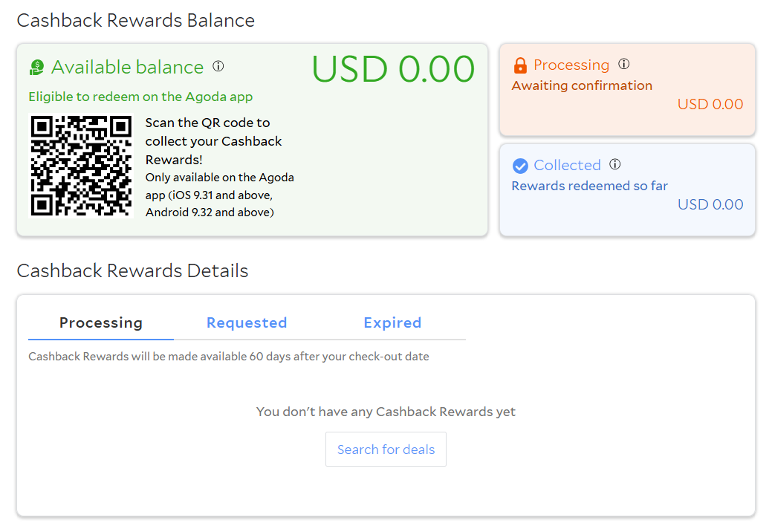Click the blue checkmark icon on Collected card
This screenshot has height=532, width=772.
(x=520, y=165)
